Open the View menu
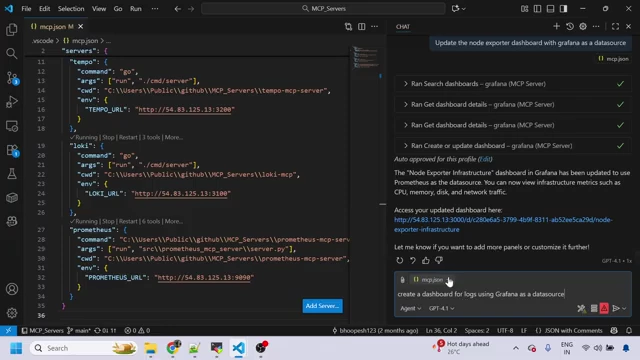Image resolution: width=640 pixels, height=360 pixels. tap(99, 9)
